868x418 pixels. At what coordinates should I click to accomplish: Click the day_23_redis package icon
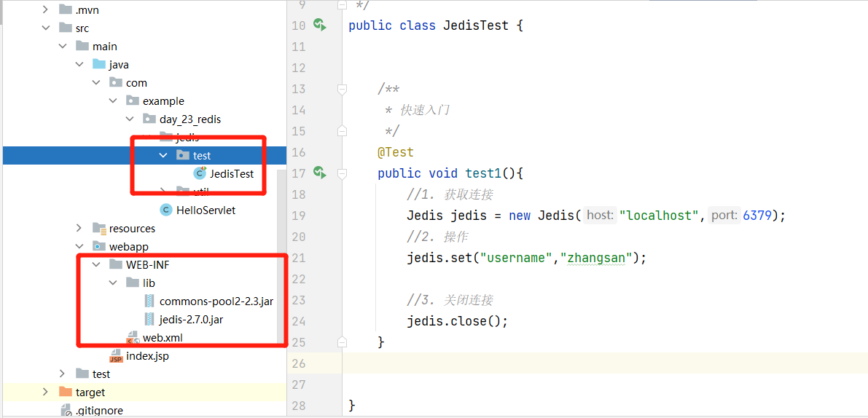tap(149, 119)
